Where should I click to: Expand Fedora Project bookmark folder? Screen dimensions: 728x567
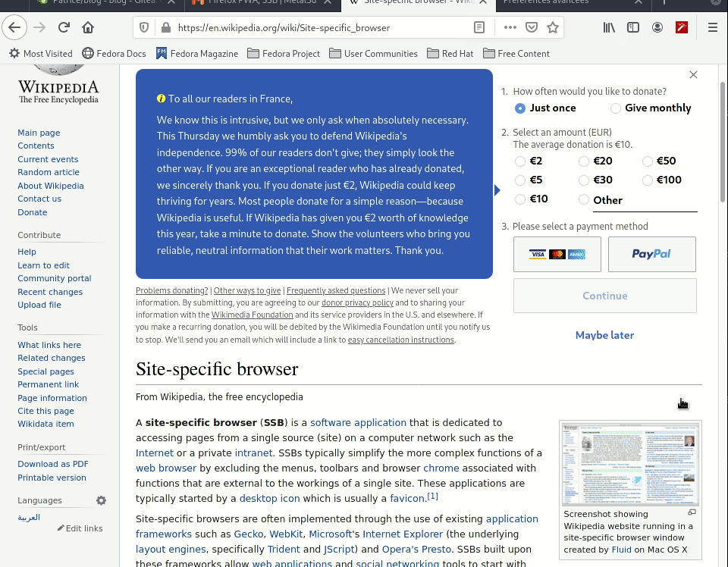(284, 54)
